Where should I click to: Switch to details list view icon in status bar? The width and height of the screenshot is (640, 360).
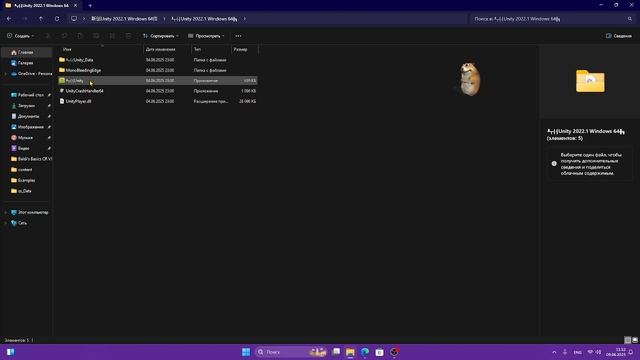pyautogui.click(x=627, y=340)
